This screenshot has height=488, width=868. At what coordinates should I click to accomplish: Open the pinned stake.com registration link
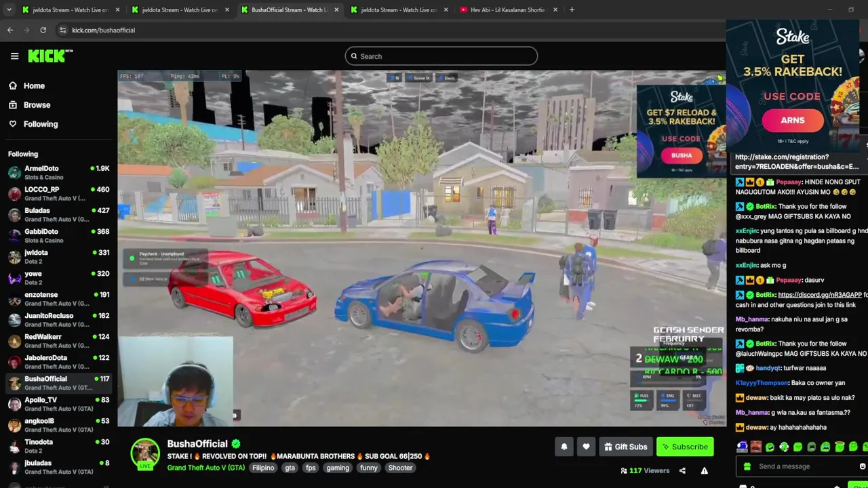coord(796,161)
